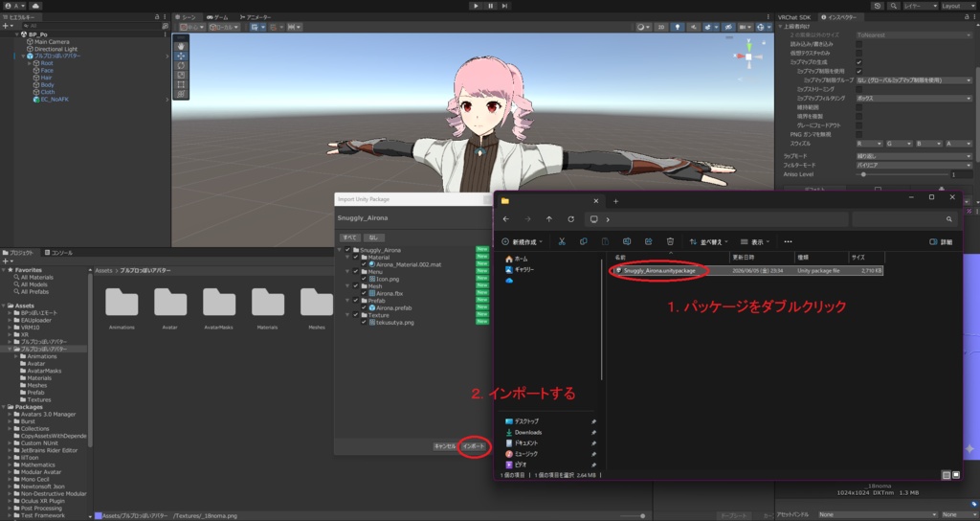This screenshot has width=980, height=521.
Task: Click Cut icon in File Explorer toolbar
Action: 562,241
